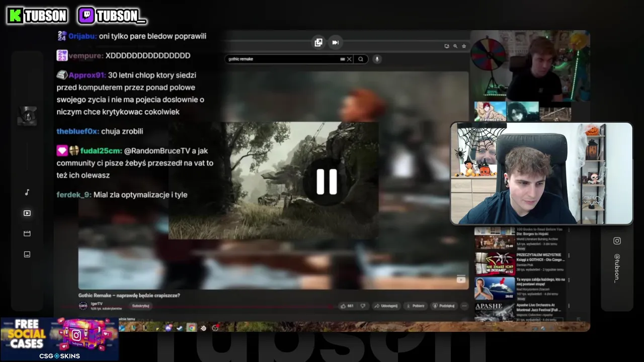Click chat username fudal25cm
The image size is (644, 362).
[x=101, y=151]
